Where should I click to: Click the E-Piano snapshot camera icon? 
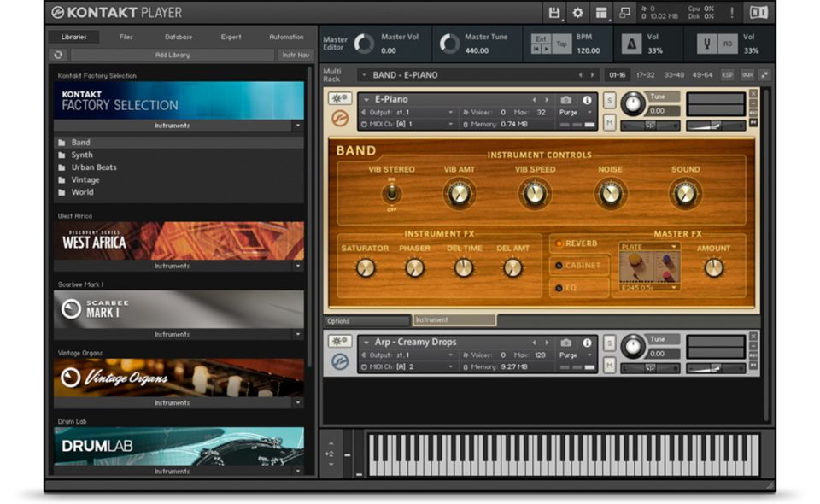click(x=565, y=100)
